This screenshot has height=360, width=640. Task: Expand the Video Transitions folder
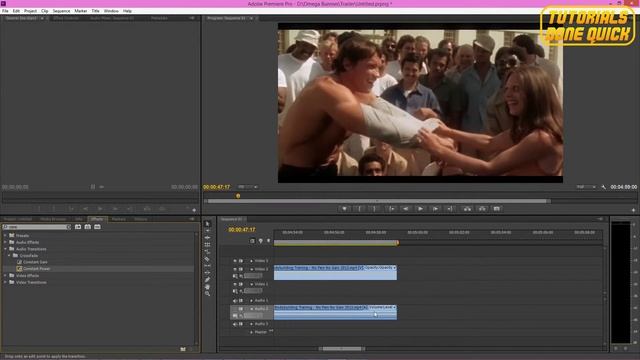click(x=5, y=282)
